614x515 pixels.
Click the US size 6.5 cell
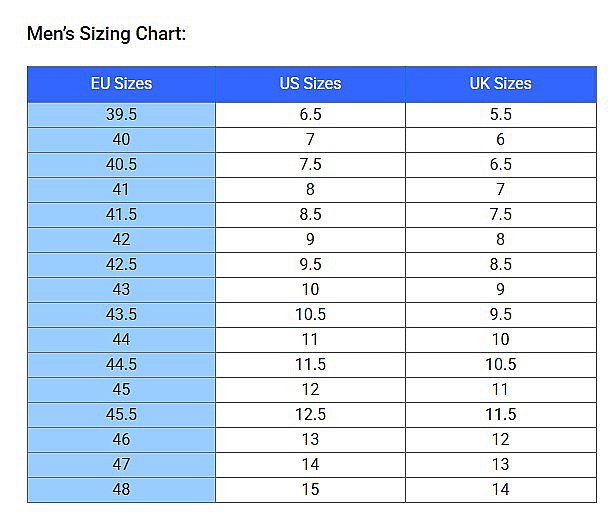coord(310,115)
